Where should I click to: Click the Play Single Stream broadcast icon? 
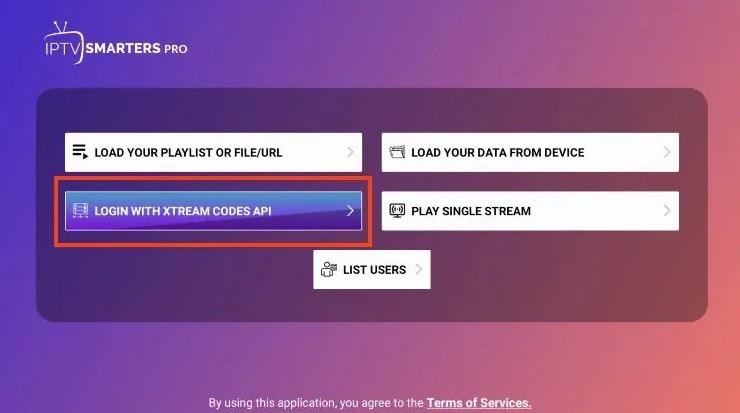pyautogui.click(x=397, y=211)
